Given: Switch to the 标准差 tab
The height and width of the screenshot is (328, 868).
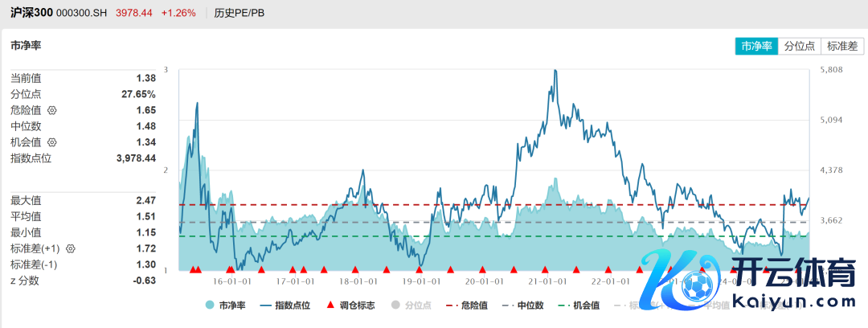Looking at the screenshot, I should (842, 46).
